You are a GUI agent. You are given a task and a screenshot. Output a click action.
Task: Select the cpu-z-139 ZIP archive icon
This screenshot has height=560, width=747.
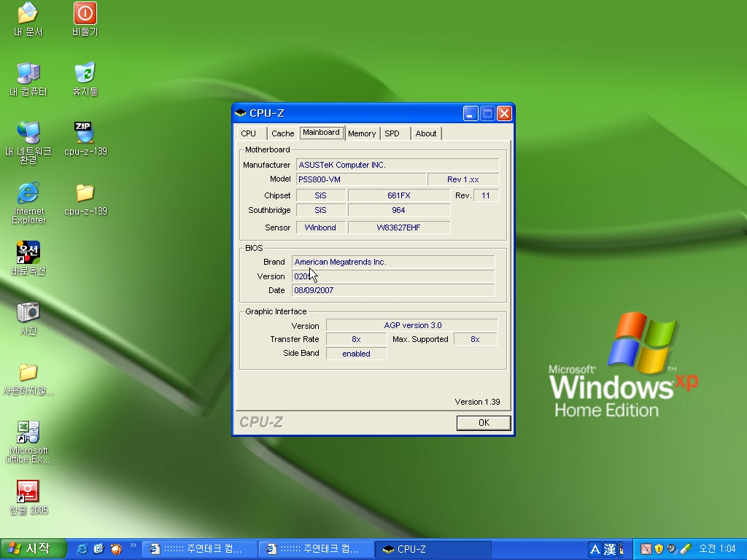tap(85, 139)
